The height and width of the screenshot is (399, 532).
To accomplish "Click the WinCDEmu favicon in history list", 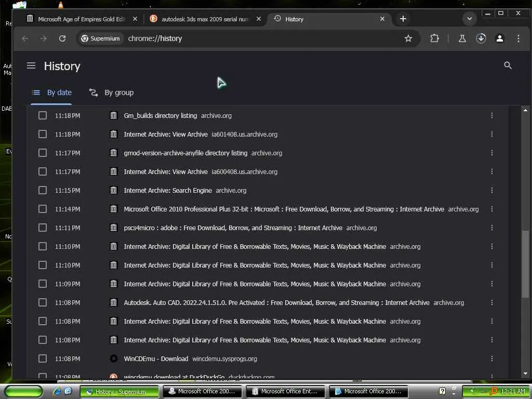I will (x=114, y=358).
